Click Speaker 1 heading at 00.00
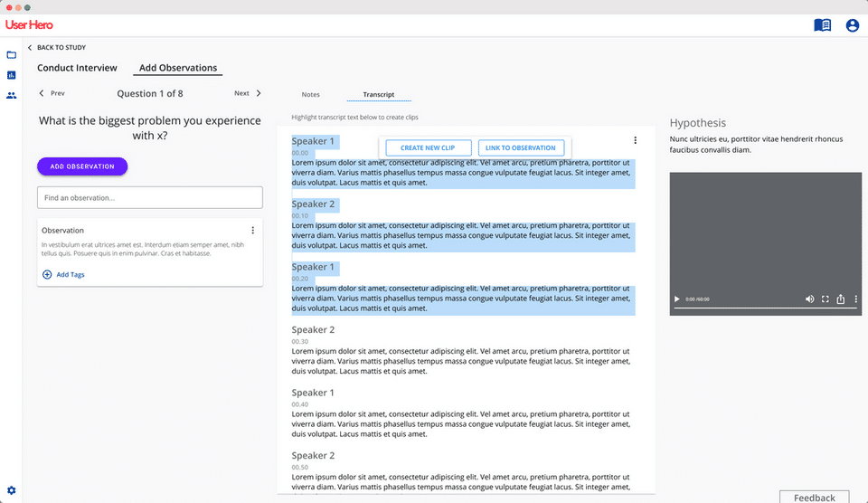This screenshot has height=503, width=868. coord(313,141)
